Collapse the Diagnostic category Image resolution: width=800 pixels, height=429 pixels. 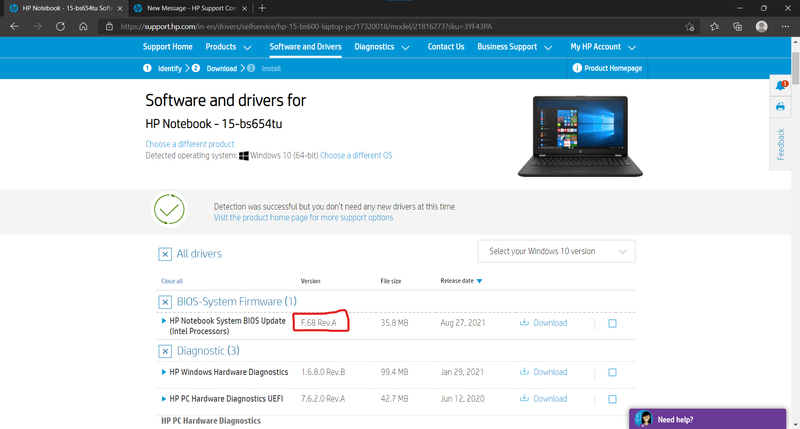click(165, 351)
